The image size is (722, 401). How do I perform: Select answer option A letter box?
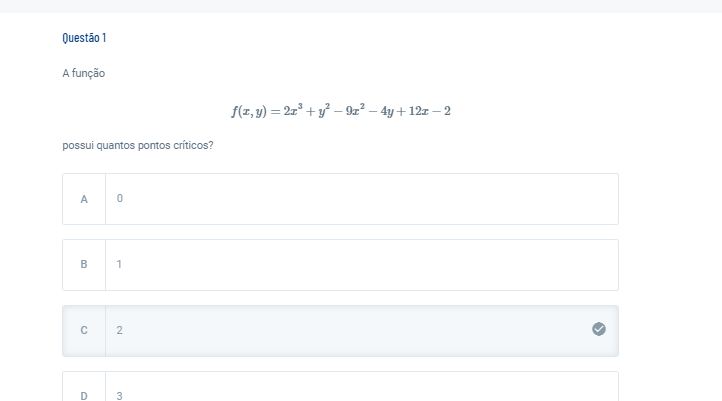[84, 199]
